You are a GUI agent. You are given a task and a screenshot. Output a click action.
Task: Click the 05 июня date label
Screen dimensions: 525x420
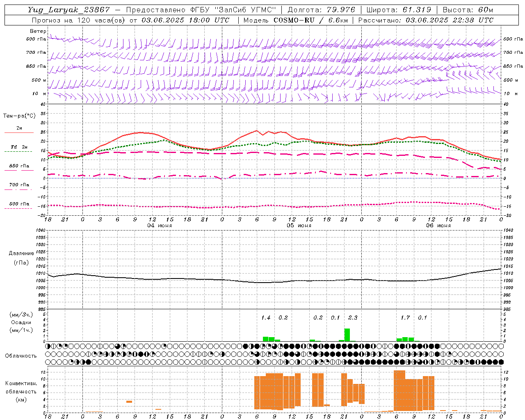299,226
